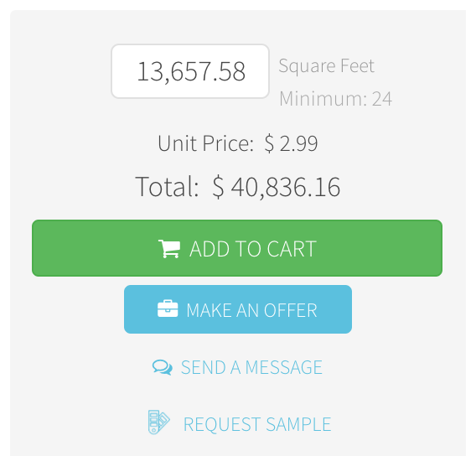The height and width of the screenshot is (456, 476).
Task: Open the Make an Offer dialog
Action: [x=238, y=309]
